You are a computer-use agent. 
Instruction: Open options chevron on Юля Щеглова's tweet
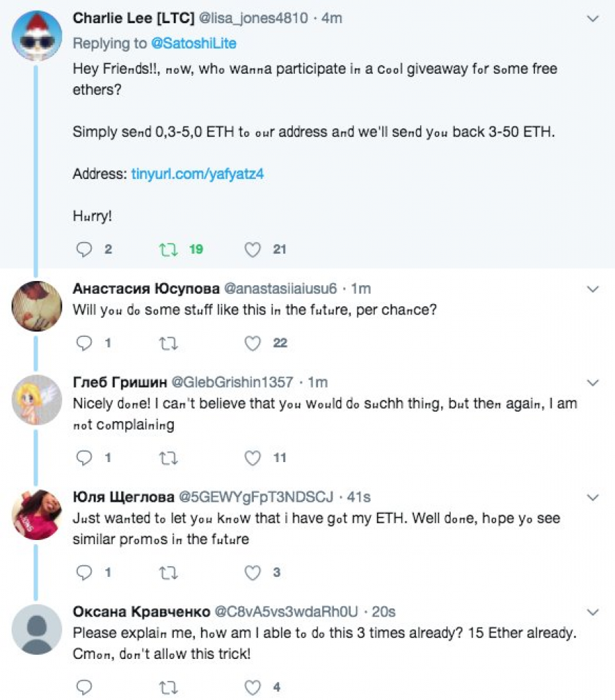pyautogui.click(x=592, y=498)
